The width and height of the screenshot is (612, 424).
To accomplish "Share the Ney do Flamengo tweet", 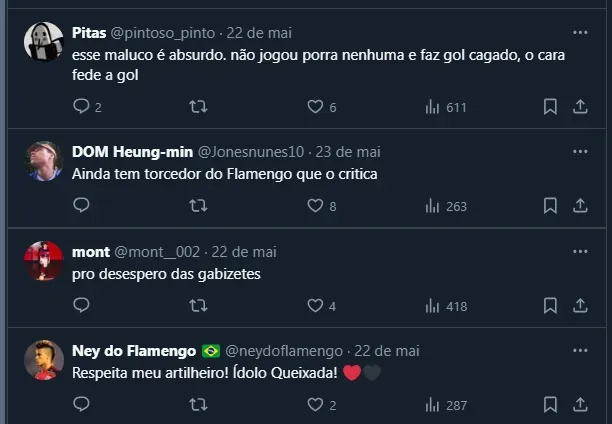I will coord(580,405).
